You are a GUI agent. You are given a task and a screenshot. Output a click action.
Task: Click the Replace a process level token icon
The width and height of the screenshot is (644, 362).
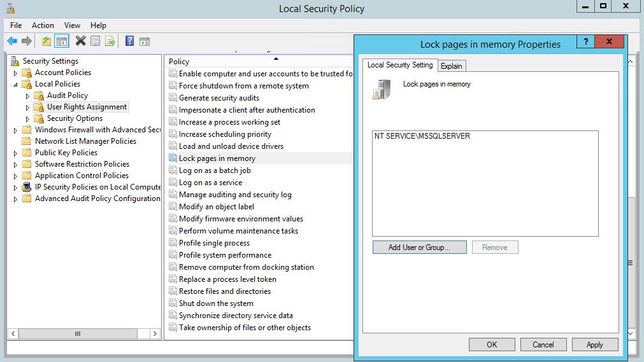173,279
